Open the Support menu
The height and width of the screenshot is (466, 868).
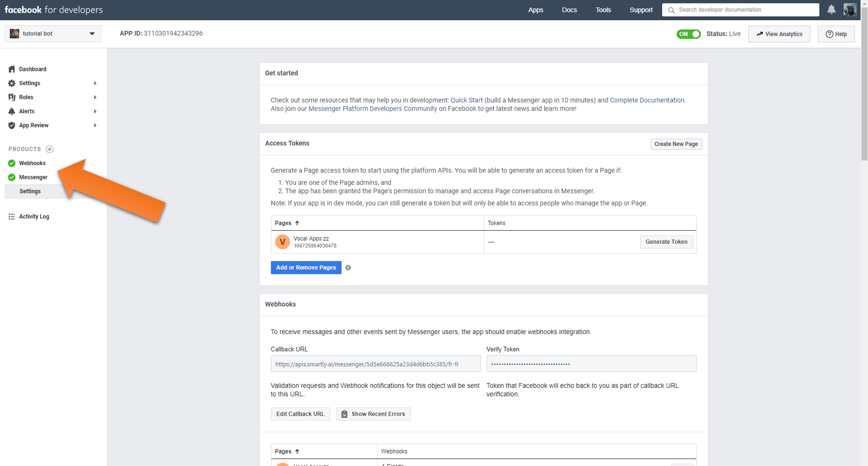coord(641,10)
